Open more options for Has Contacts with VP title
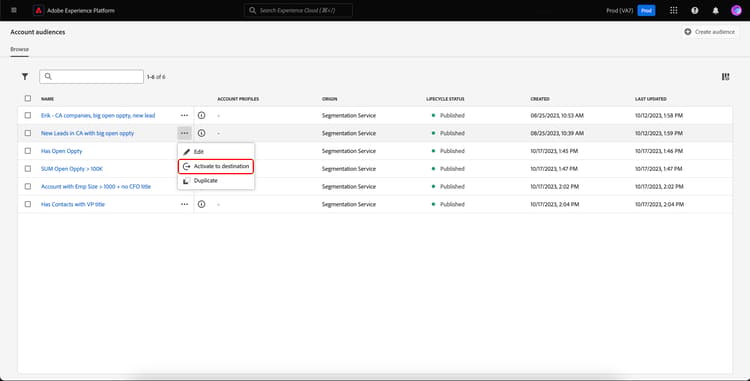Screen dimensions: 750x381 [x=184, y=204]
